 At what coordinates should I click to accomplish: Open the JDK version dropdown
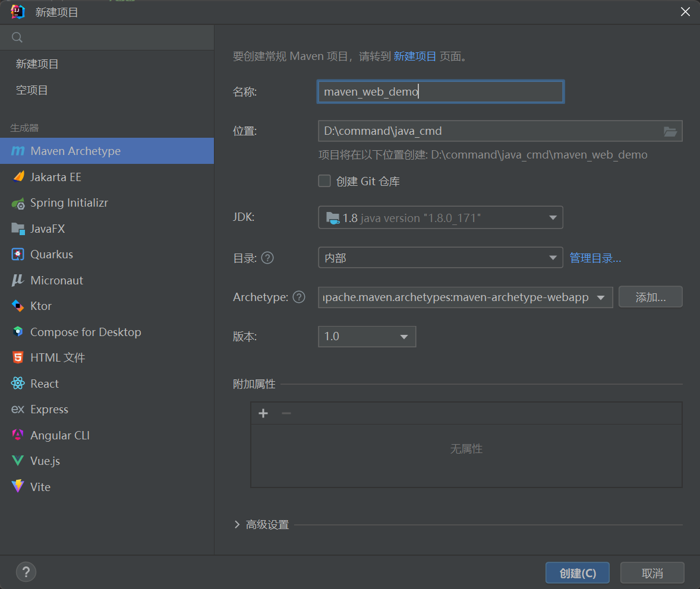point(440,218)
